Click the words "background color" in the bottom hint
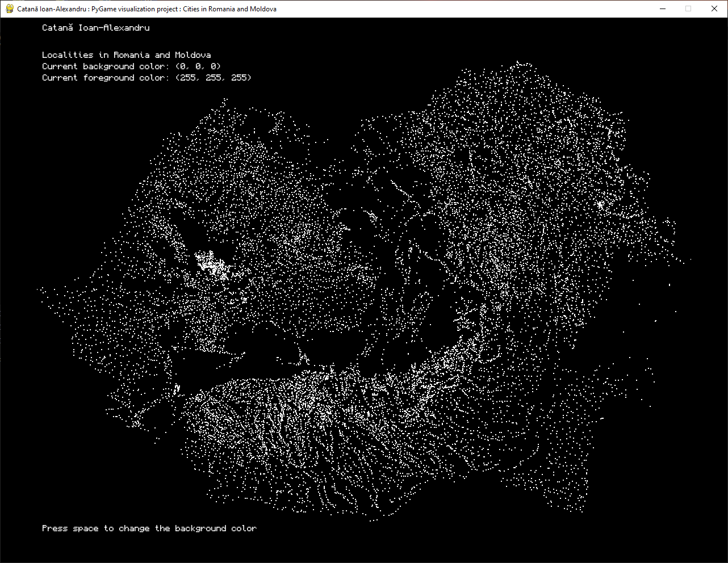 pyautogui.click(x=215, y=528)
